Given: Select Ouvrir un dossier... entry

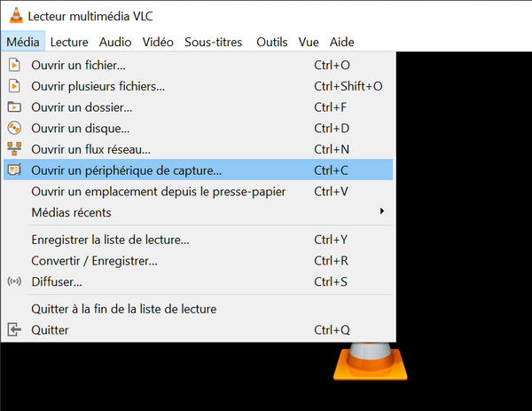Looking at the screenshot, I should tap(198, 107).
